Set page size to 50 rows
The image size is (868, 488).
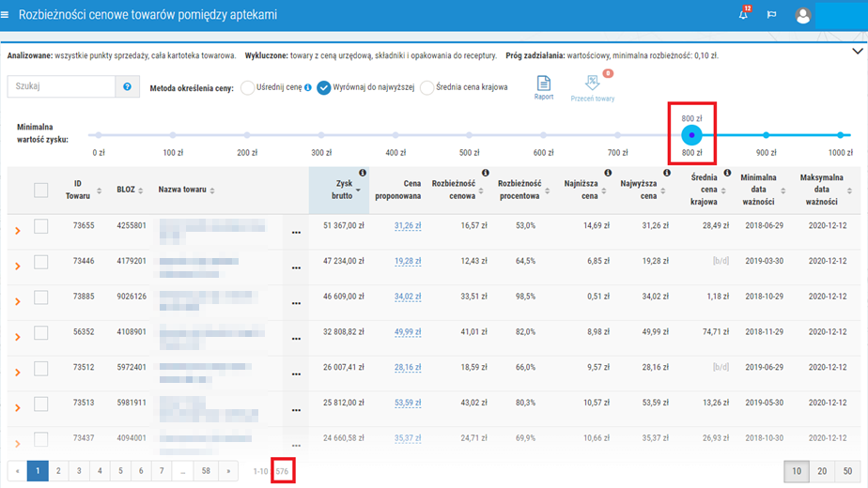click(x=847, y=471)
